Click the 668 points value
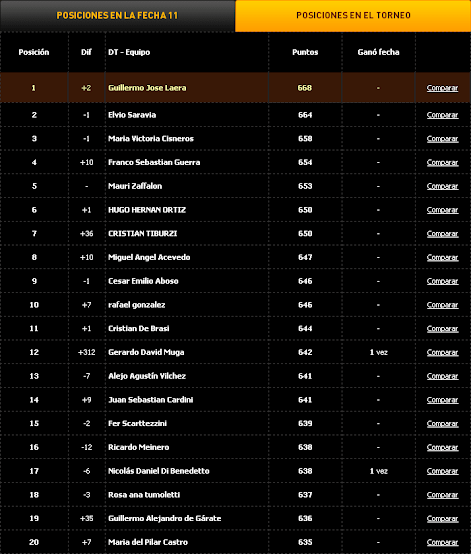 (305, 88)
